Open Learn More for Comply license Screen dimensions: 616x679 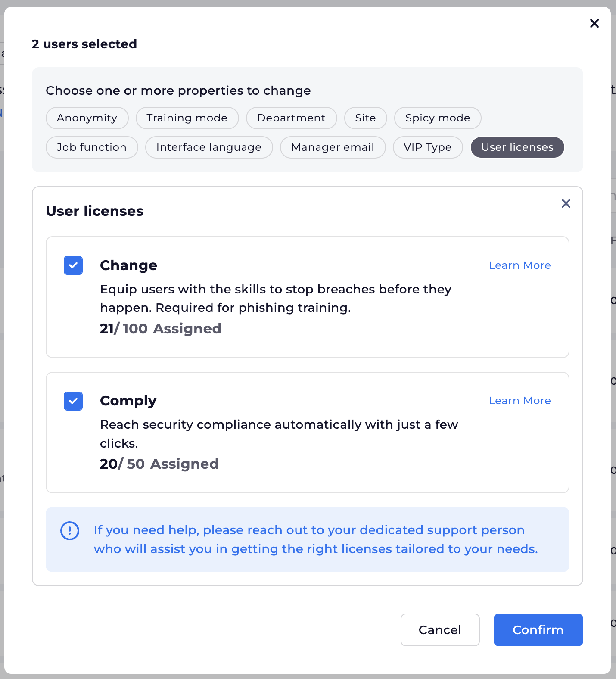[x=520, y=401]
